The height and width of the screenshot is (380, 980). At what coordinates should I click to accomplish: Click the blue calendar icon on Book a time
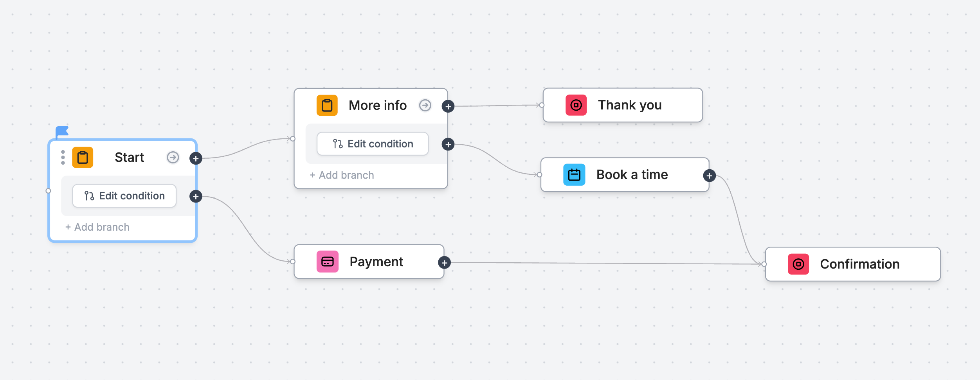(x=574, y=175)
